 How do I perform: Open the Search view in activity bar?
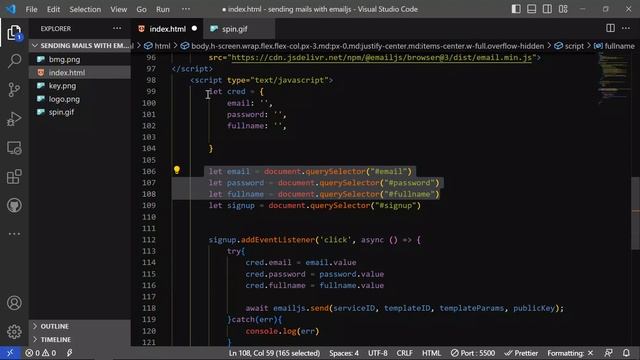[x=14, y=61]
